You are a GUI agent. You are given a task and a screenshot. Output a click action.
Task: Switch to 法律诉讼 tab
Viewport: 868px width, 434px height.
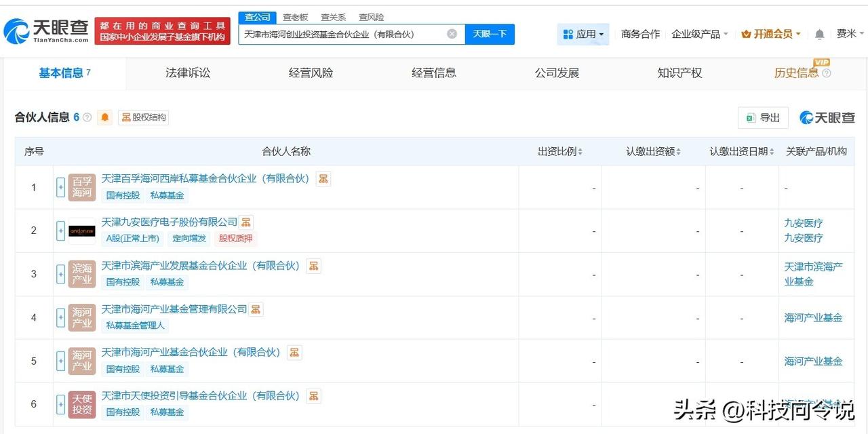[x=188, y=73]
